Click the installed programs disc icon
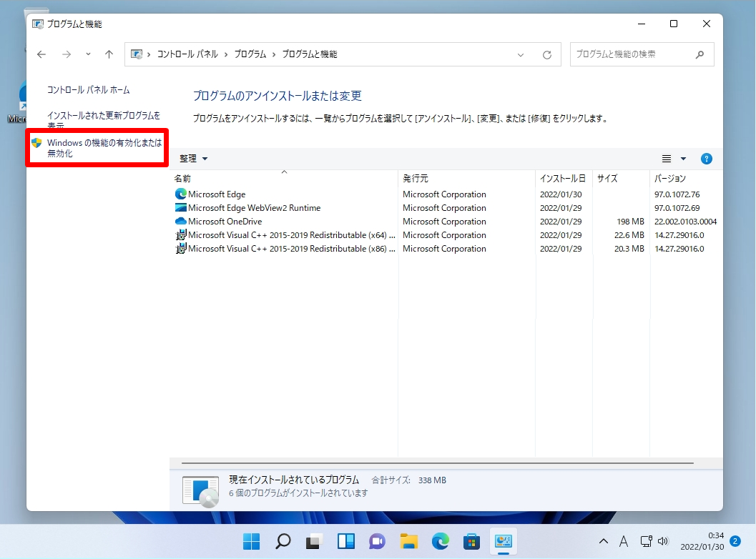756x559 pixels. (201, 490)
